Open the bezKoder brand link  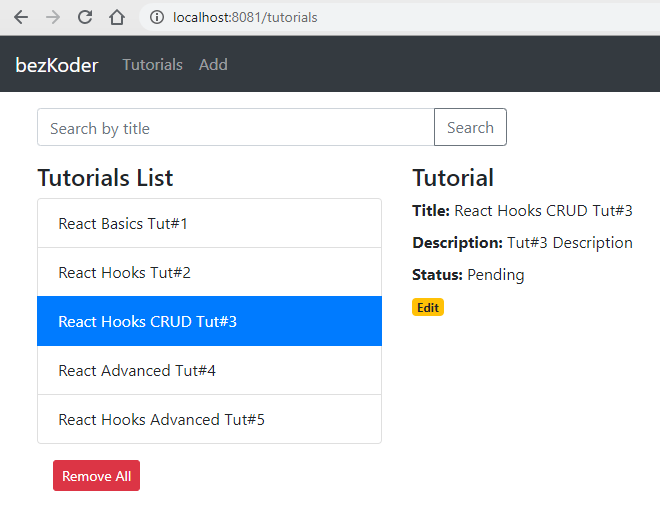pyautogui.click(x=57, y=65)
